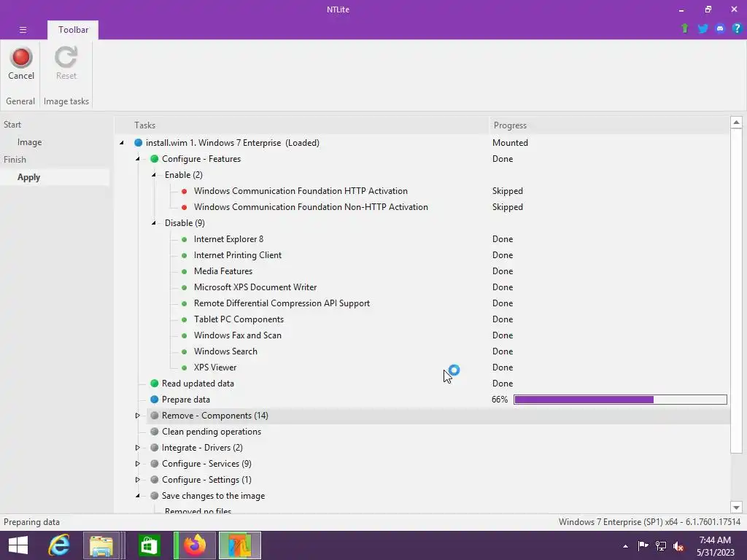This screenshot has height=560, width=747.
Task: Click the red Cancel button
Action: point(21,63)
